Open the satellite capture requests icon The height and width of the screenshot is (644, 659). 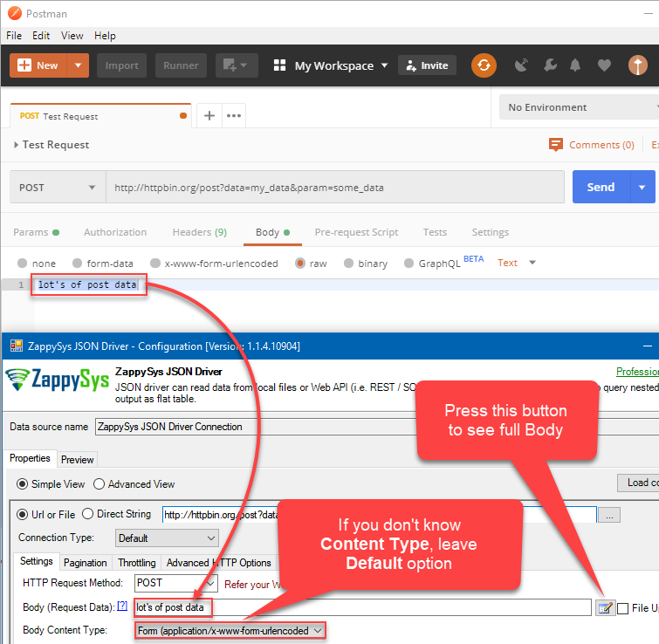coord(522,65)
